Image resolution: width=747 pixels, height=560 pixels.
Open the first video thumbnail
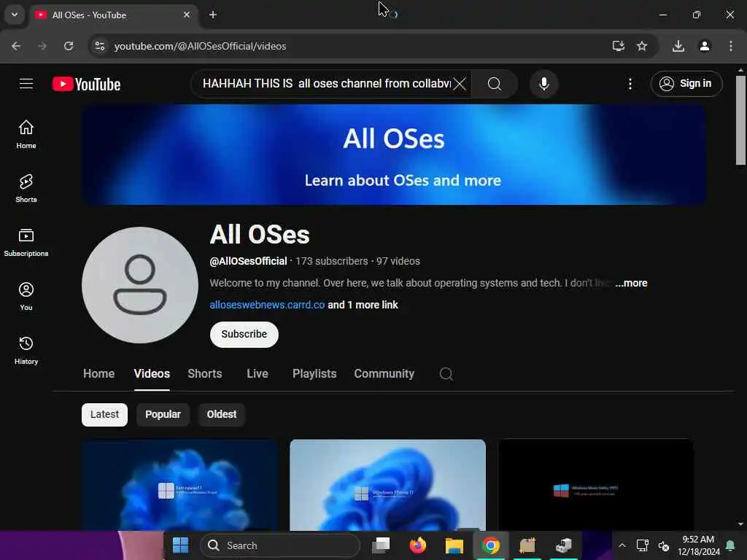[179, 485]
